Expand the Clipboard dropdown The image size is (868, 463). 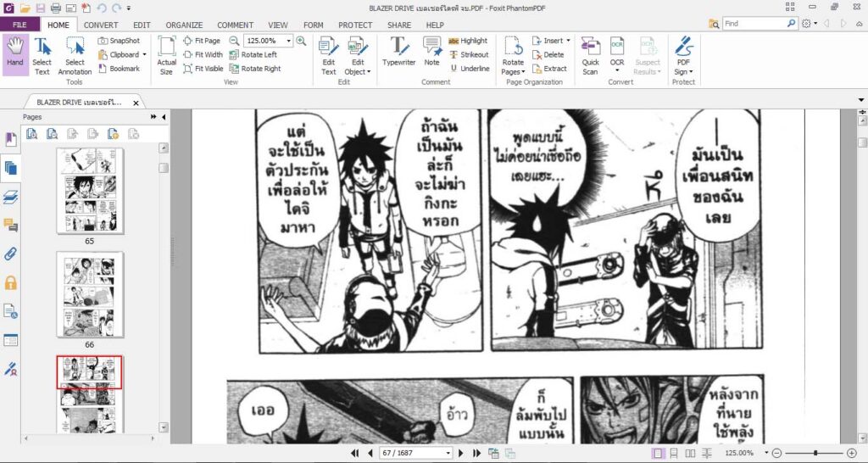coord(144,54)
